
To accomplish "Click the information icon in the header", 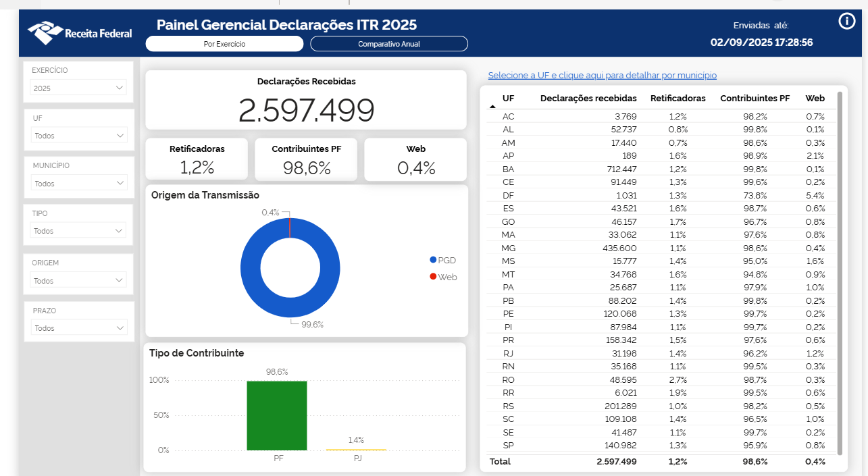I will [x=847, y=22].
